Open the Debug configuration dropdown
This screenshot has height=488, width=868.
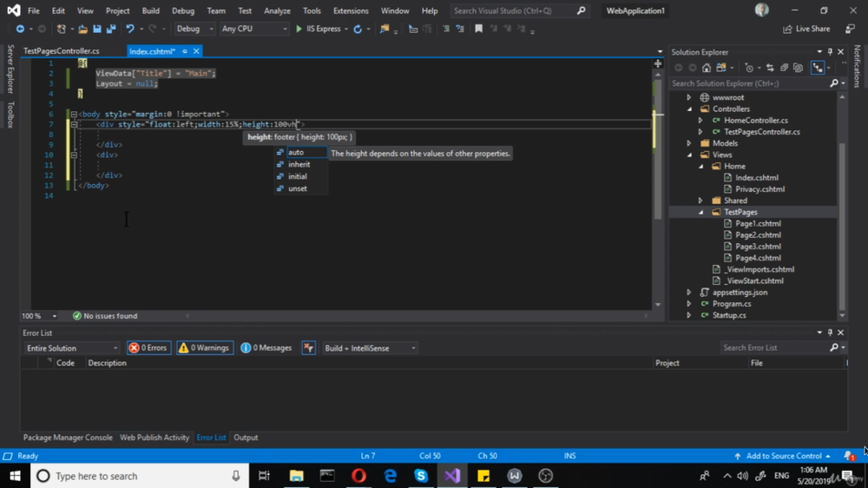click(x=193, y=29)
